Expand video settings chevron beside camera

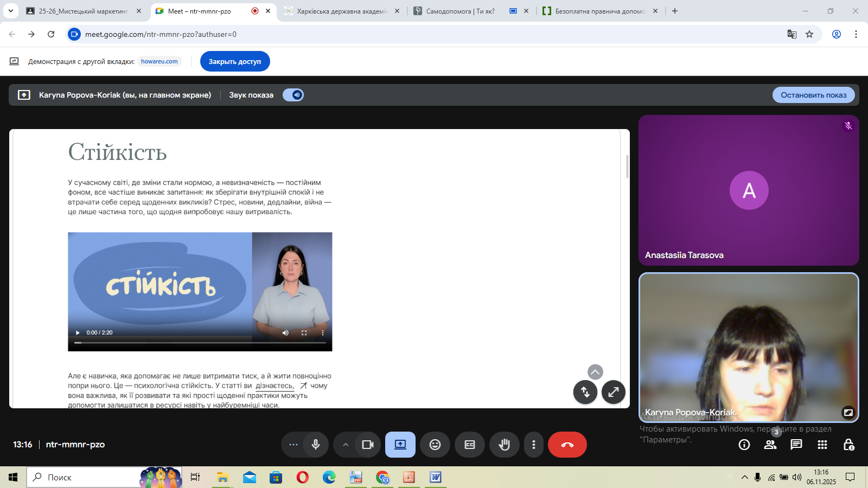[346, 445]
